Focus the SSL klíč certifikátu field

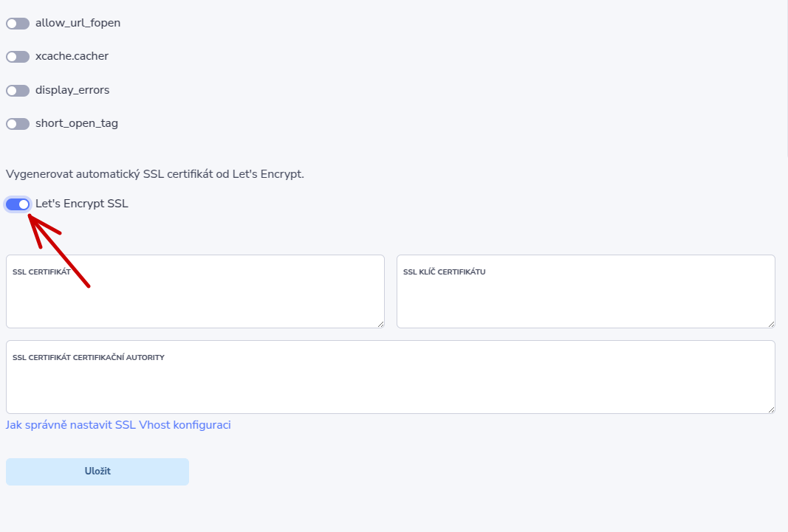(586, 291)
